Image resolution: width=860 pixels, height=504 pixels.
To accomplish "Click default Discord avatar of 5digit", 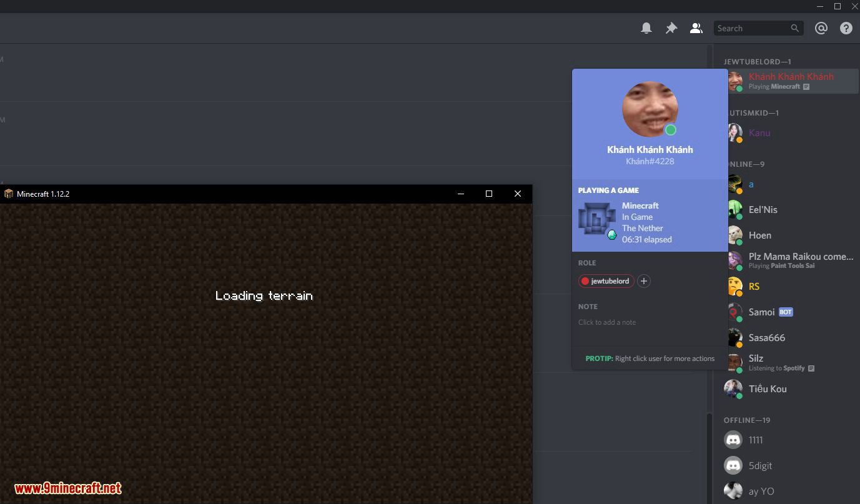I will (733, 465).
